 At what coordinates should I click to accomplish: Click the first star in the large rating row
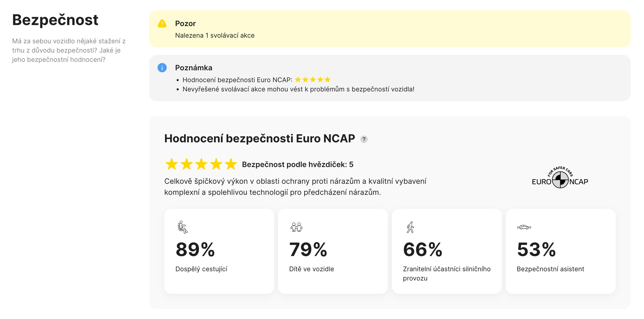172,164
